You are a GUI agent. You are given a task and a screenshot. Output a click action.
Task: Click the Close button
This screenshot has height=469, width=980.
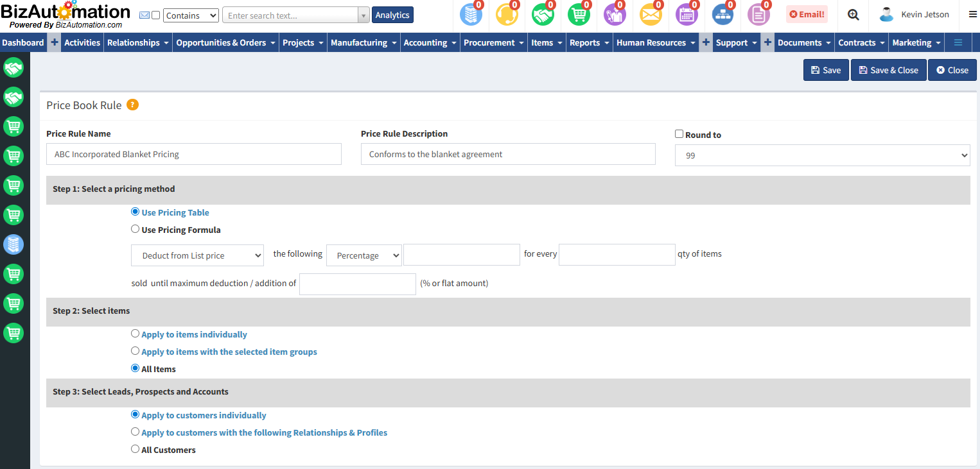952,70
